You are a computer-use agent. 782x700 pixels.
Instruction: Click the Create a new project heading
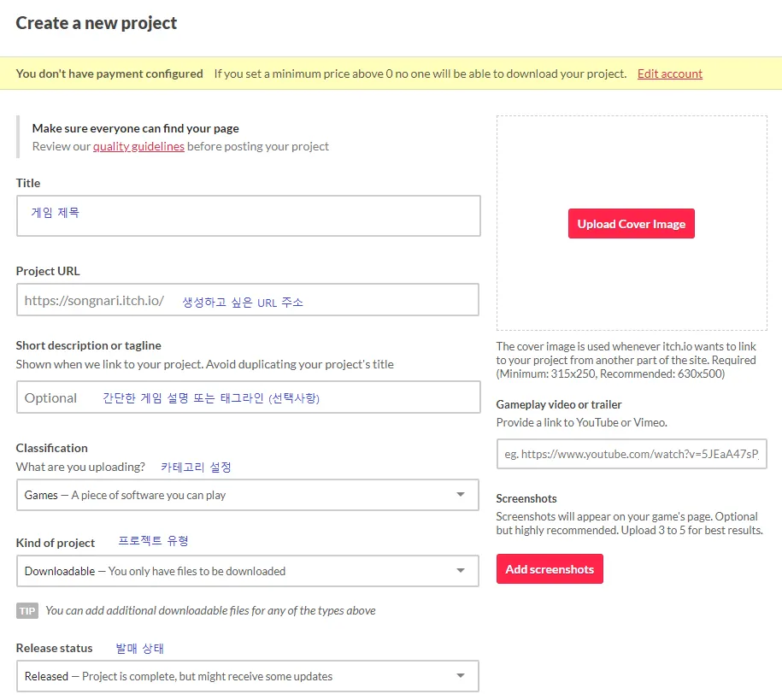(97, 23)
